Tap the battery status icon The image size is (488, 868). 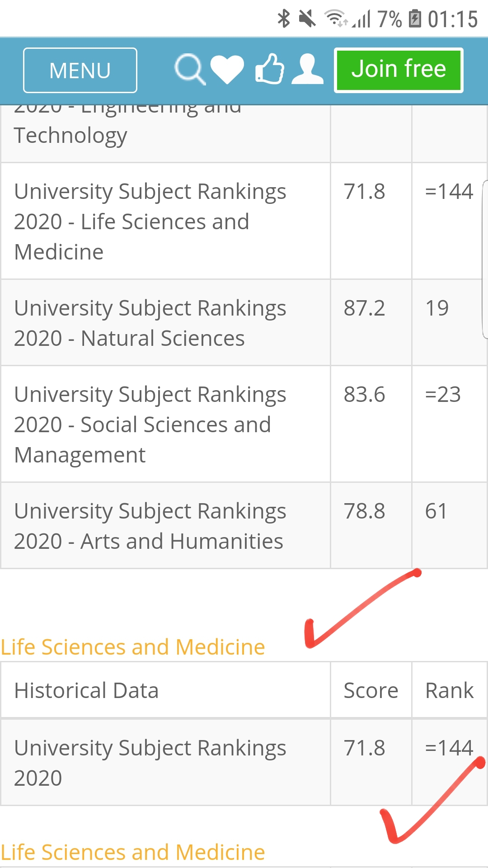pos(414,19)
